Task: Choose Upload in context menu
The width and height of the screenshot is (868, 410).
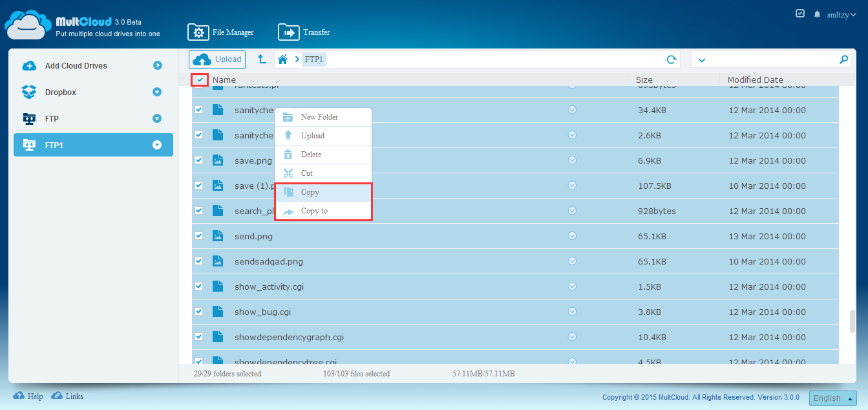Action: (x=323, y=136)
